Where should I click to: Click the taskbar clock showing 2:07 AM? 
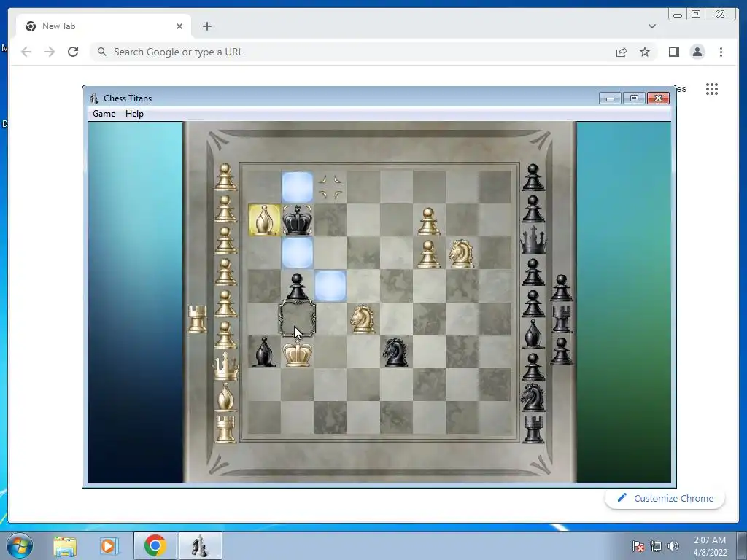point(710,546)
